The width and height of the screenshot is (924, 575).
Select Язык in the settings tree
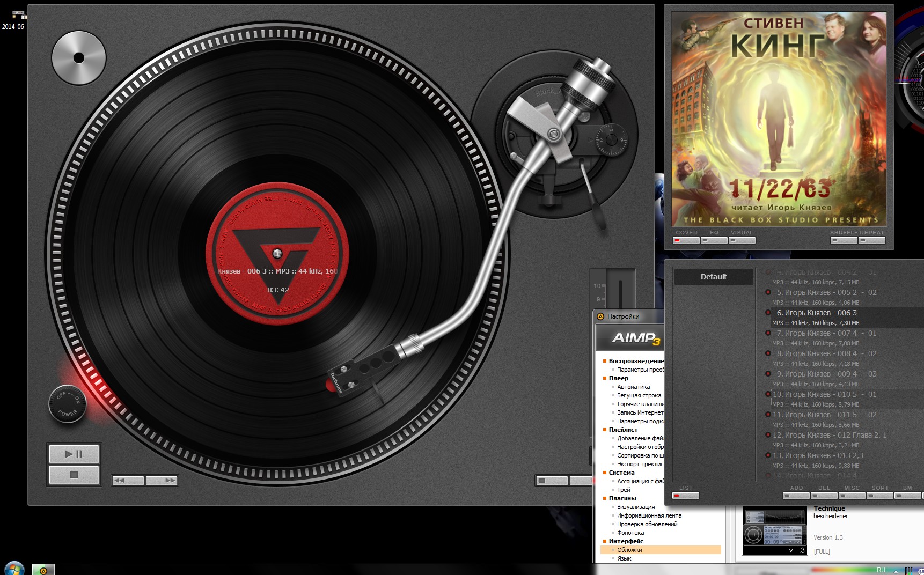coord(624,558)
